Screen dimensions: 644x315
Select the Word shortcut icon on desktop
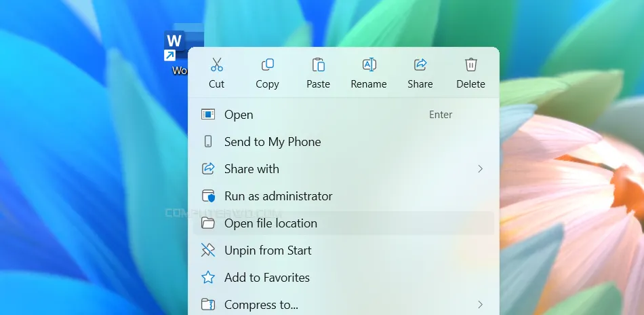tap(181, 45)
